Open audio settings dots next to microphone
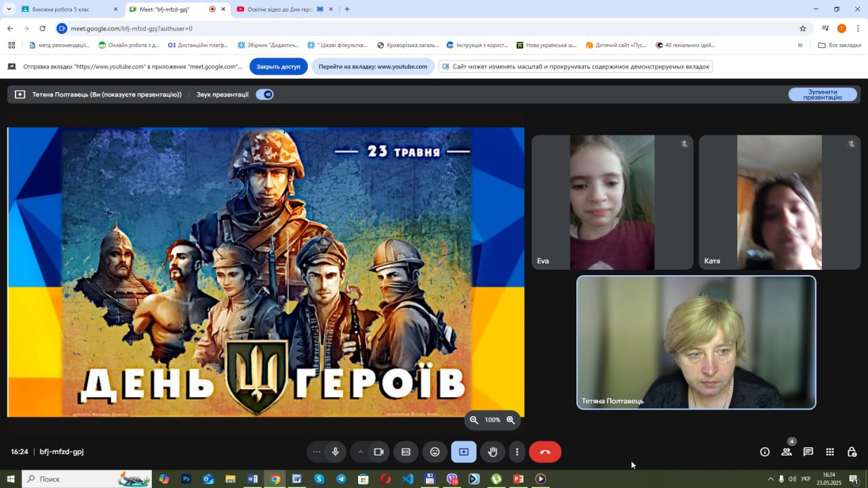This screenshot has height=488, width=868. (317, 452)
